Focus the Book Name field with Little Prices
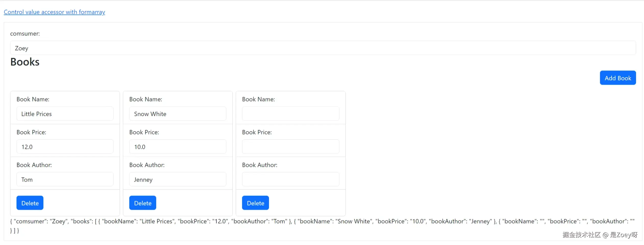Viewport: 644px width, 245px height. pos(65,114)
